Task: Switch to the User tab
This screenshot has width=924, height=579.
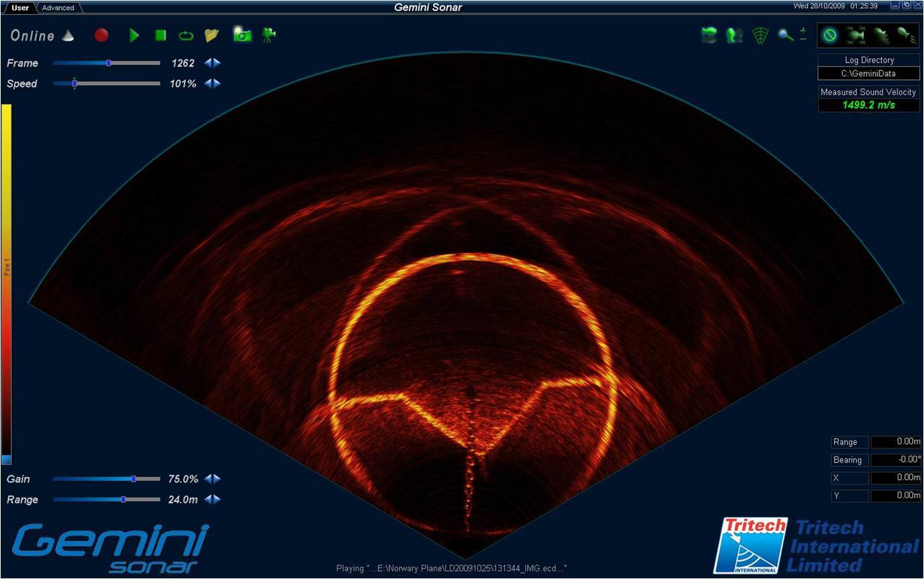Action: click(x=20, y=7)
